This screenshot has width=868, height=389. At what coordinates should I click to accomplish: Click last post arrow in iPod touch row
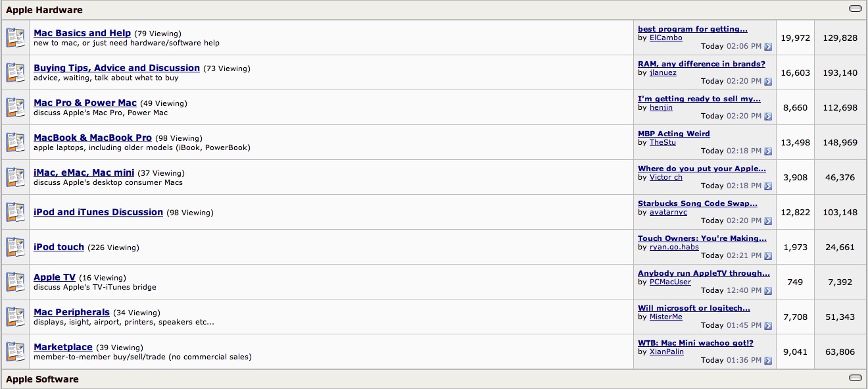pos(768,256)
